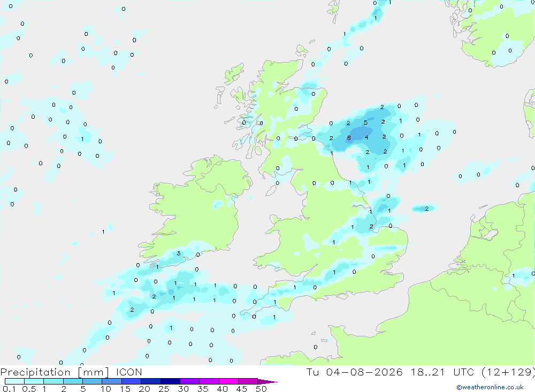Click the '0.5' legend scale label
Viewport: 535px width, 392px height.
(x=29, y=389)
